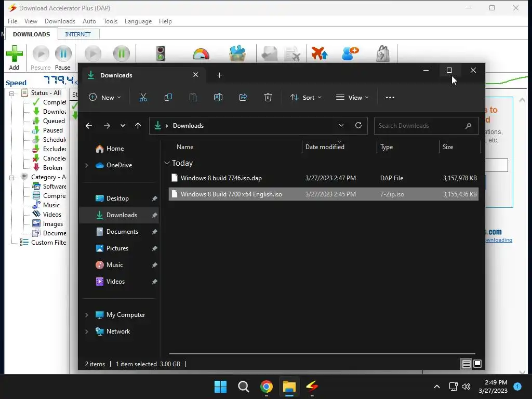Click the shopping bag icon in DAP toolbar
This screenshot has width=532, height=399.
click(x=383, y=54)
